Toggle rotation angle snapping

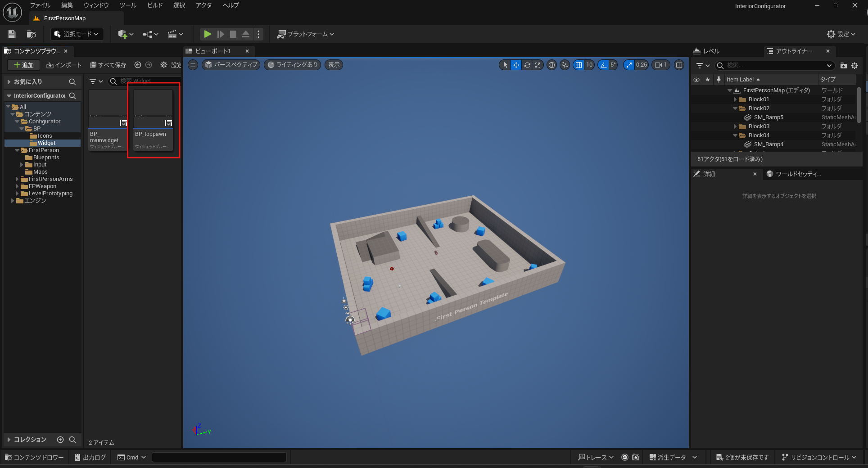[603, 65]
